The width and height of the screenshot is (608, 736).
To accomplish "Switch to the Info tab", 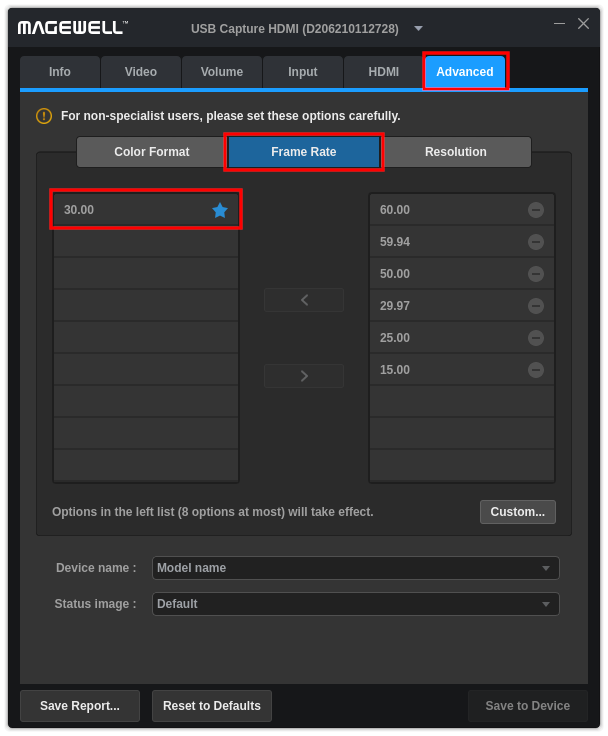I will point(60,72).
